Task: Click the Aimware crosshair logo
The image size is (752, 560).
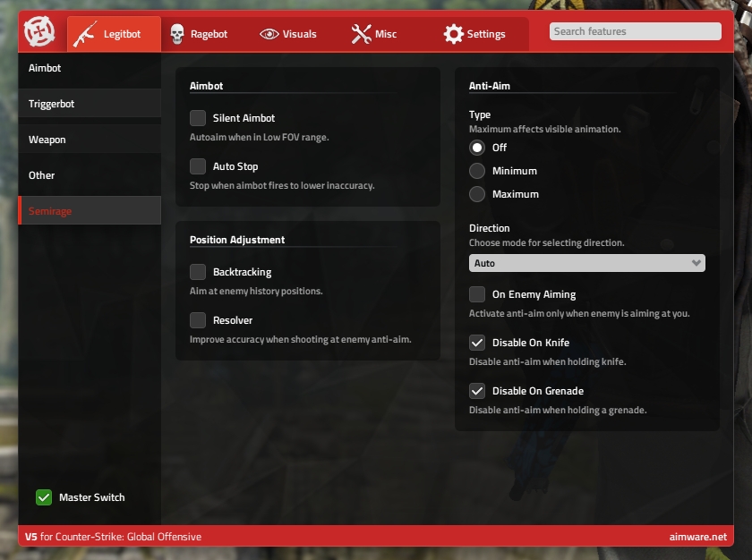Action: (x=38, y=33)
